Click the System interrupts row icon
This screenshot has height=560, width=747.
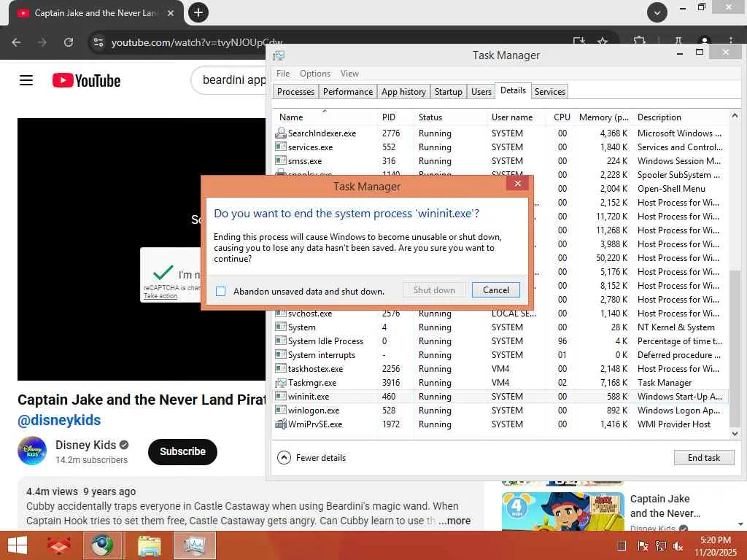(x=281, y=354)
